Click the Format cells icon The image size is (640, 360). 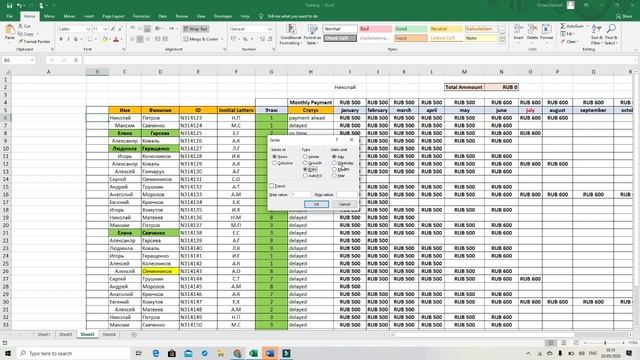(x=546, y=29)
